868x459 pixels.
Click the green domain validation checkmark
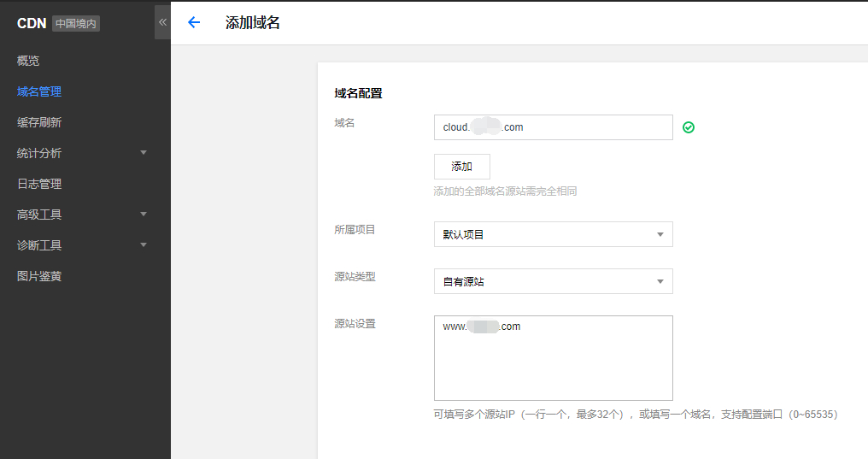pyautogui.click(x=689, y=127)
